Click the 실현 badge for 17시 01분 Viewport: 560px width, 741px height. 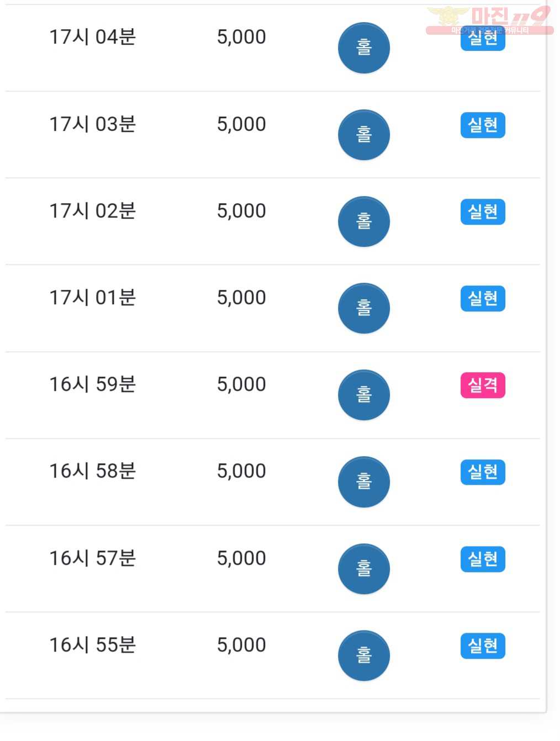point(483,299)
